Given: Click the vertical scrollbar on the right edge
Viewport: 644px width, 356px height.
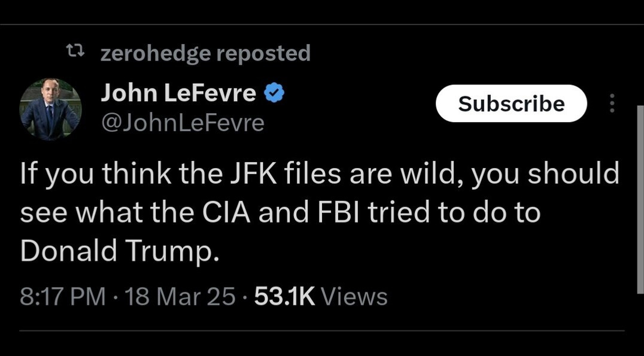Looking at the screenshot, I should pyautogui.click(x=640, y=197).
